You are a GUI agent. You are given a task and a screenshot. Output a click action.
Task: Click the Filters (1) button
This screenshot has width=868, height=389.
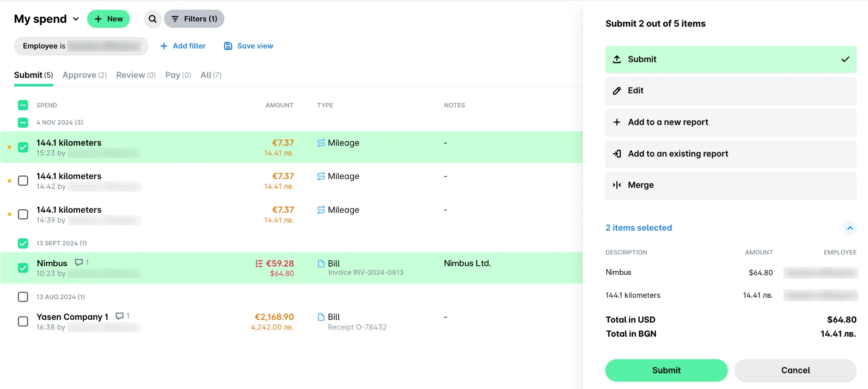coord(194,19)
